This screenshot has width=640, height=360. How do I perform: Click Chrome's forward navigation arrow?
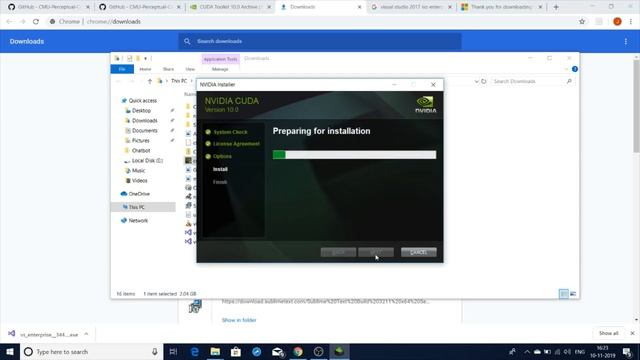pos(22,22)
